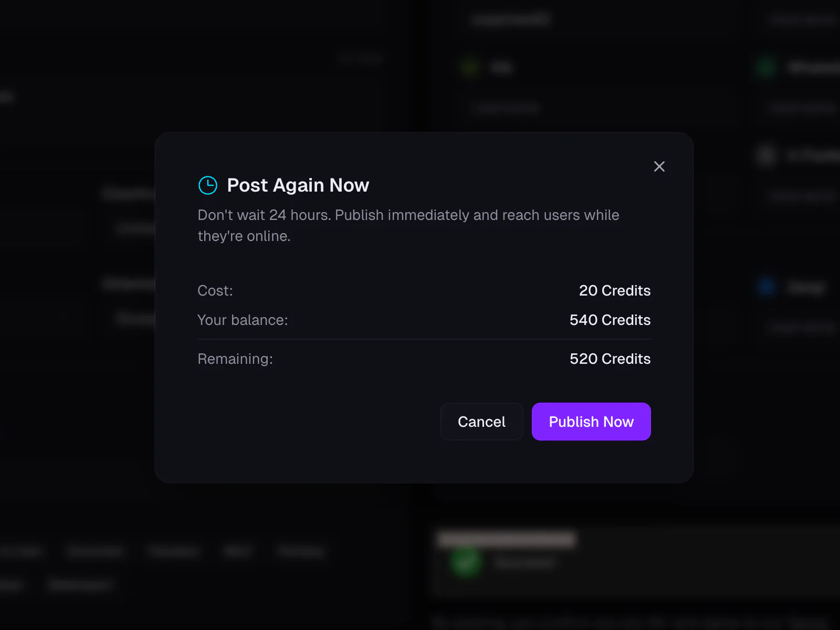
Task: Click the gray document icon in the right sidebar
Action: click(x=765, y=154)
